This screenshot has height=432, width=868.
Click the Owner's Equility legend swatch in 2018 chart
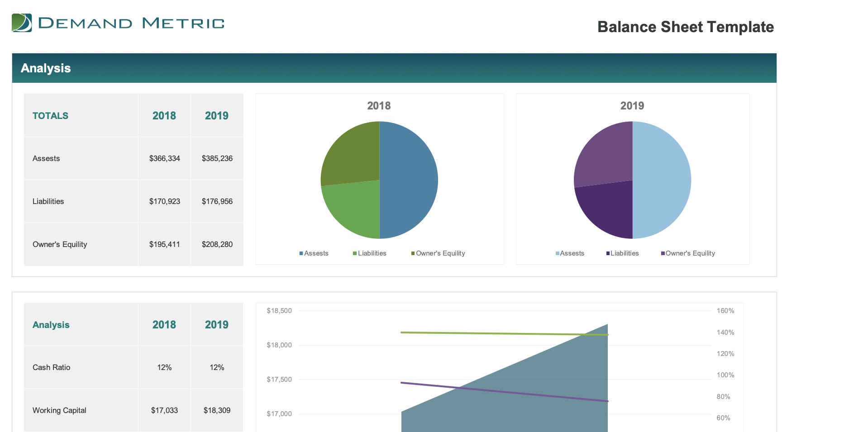(x=413, y=253)
